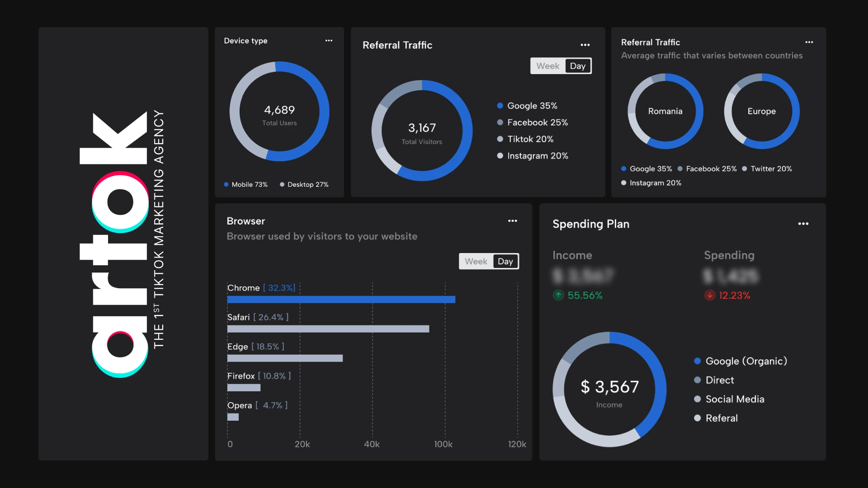Screen dimensions: 868x488
Task: Click the Google 35% legend dot
Action: point(500,106)
